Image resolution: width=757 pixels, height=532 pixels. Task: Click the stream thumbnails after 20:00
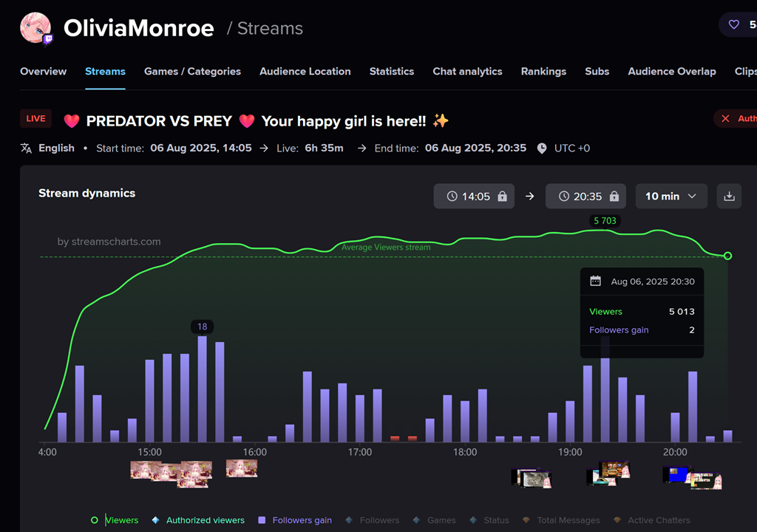[692, 477]
